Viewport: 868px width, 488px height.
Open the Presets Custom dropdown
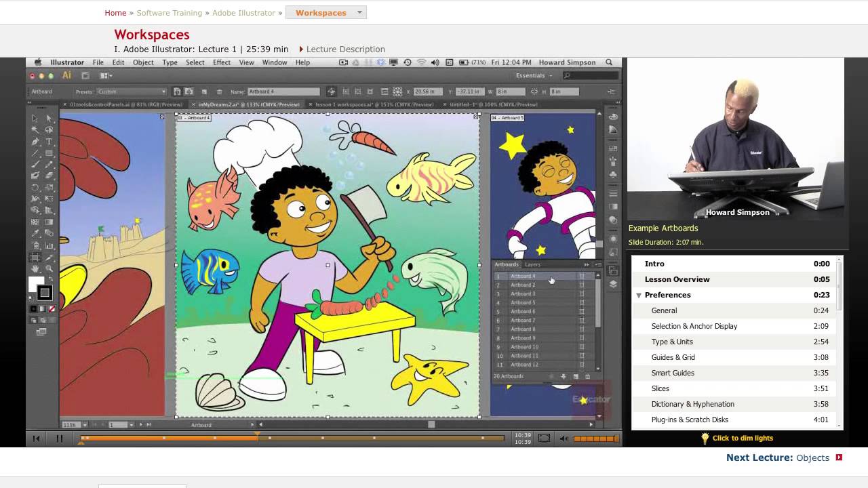pos(132,91)
